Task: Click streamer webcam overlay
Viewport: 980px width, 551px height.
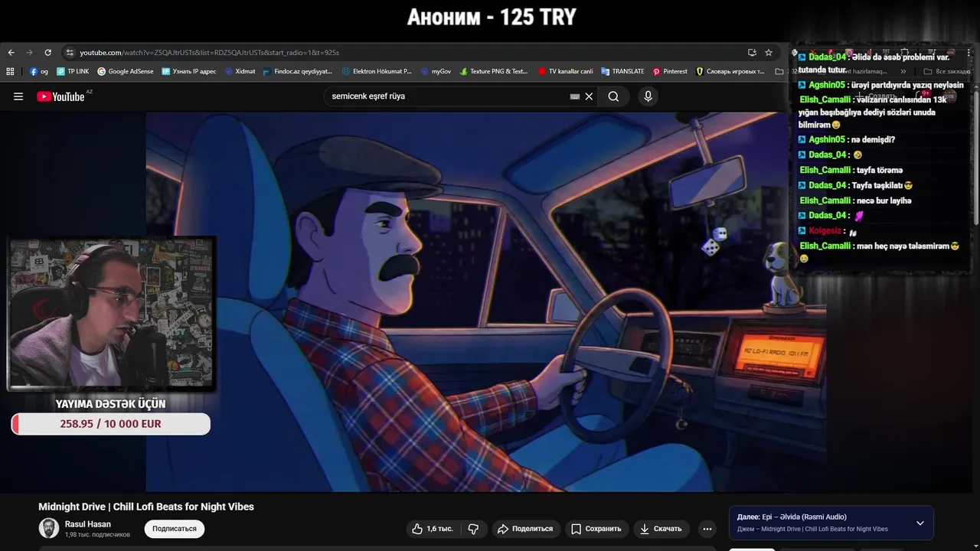Action: pyautogui.click(x=111, y=313)
